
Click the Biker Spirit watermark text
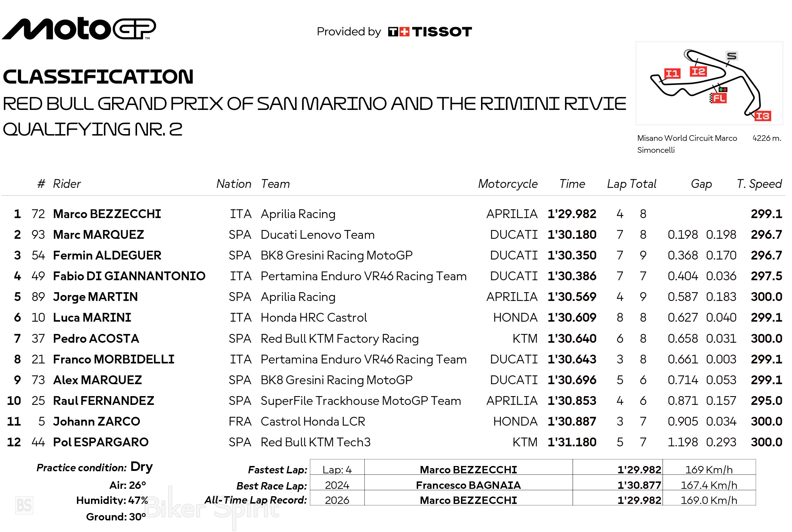[212, 508]
